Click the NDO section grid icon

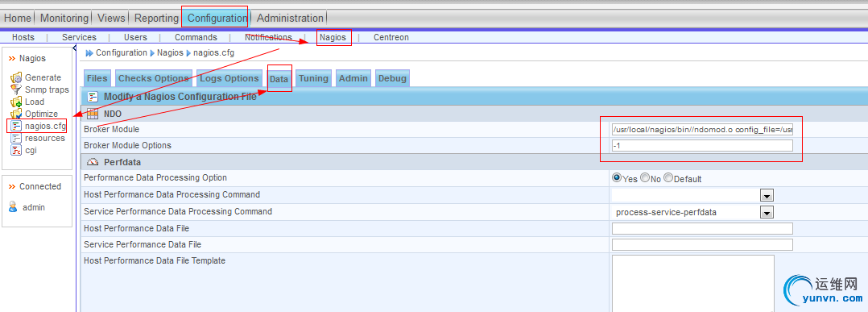[93, 114]
